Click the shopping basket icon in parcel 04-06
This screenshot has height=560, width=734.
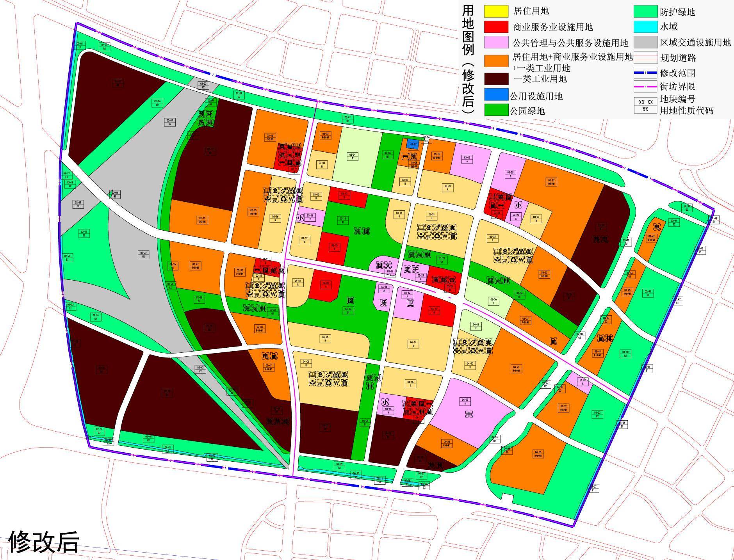[x=320, y=383]
